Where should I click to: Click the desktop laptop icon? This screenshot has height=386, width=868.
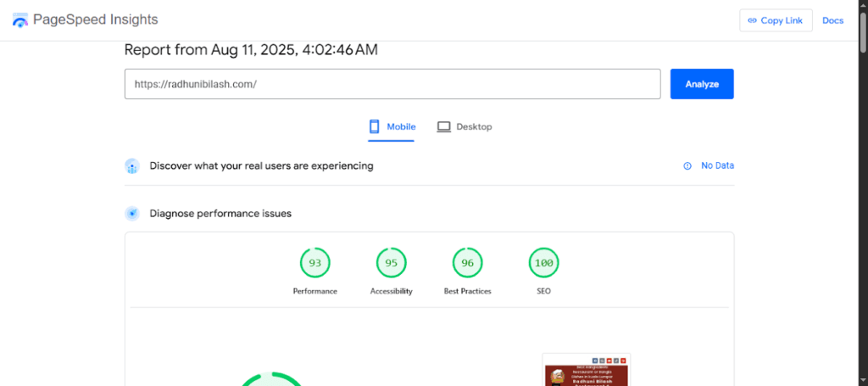click(x=444, y=126)
